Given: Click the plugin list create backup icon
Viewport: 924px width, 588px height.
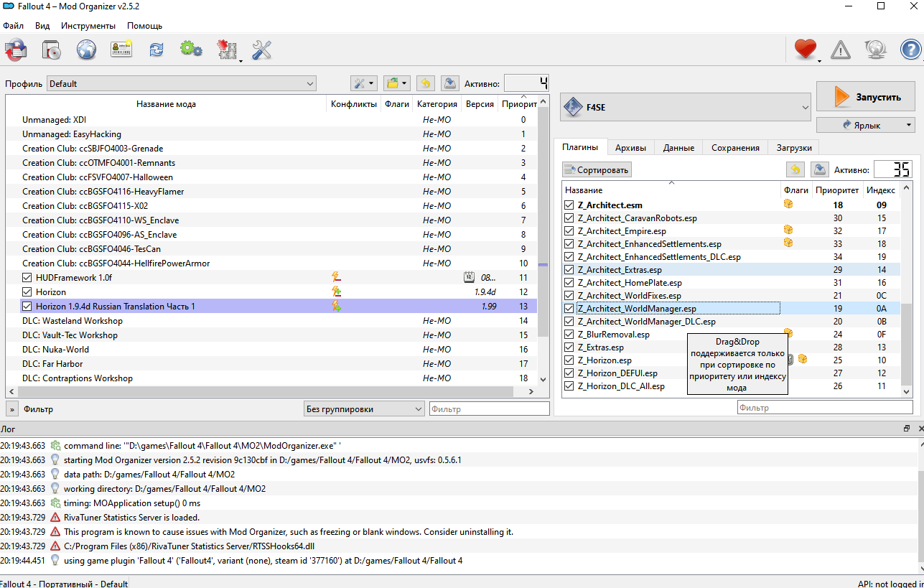Looking at the screenshot, I should [x=820, y=169].
